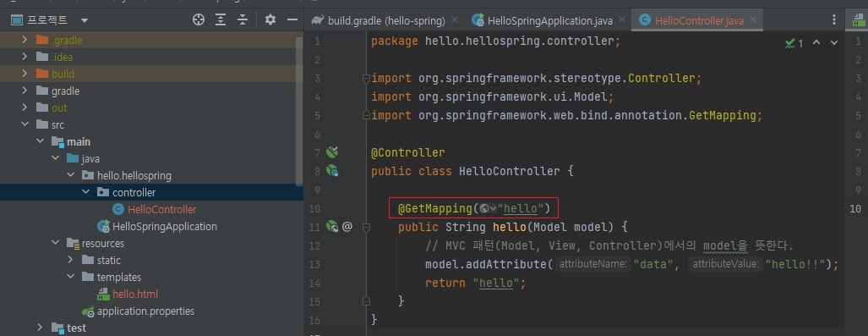Fold the imports block at line 3
Viewport: 868px width, 336px height.
(365, 78)
